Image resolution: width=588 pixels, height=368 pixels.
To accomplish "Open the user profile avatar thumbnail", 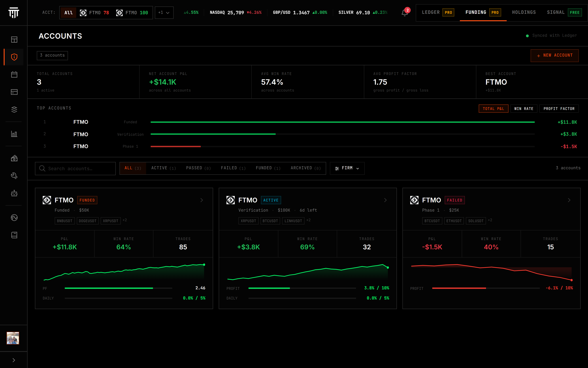I will [x=13, y=338].
